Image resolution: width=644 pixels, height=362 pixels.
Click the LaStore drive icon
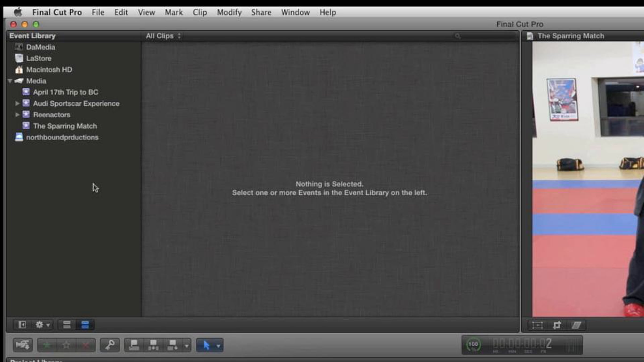19,58
